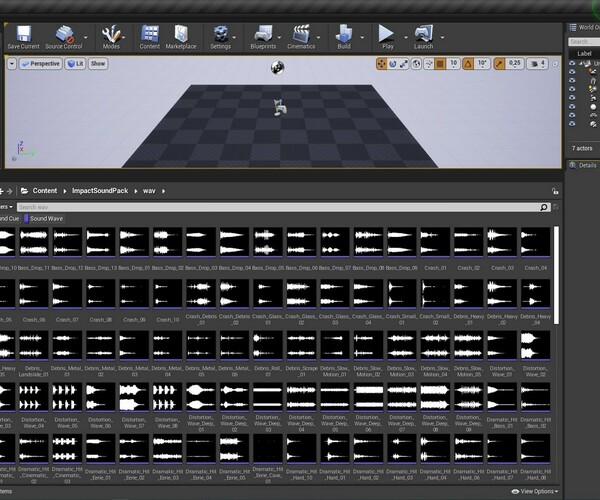The height and width of the screenshot is (500, 600).
Task: Remove the Sound Wave filter chip
Action: (43, 218)
